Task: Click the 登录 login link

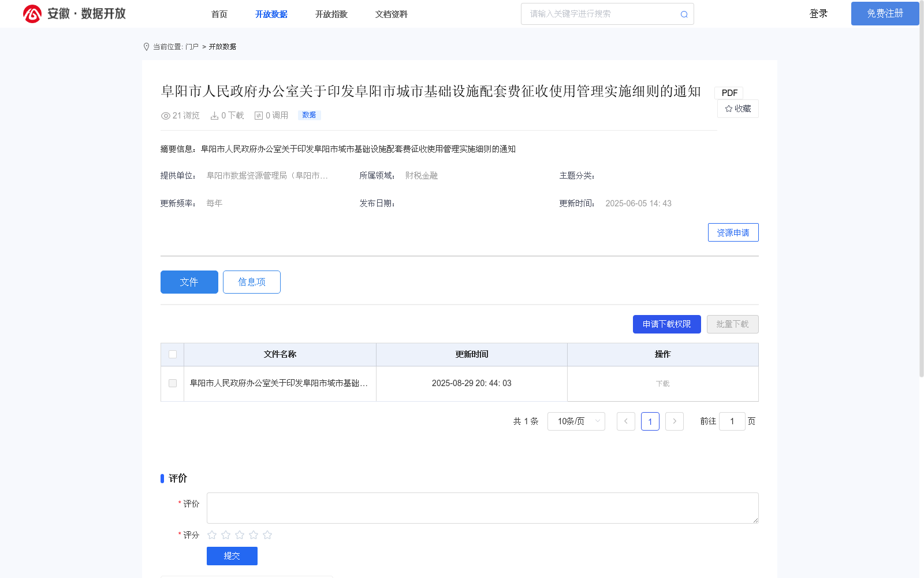Action: (818, 14)
